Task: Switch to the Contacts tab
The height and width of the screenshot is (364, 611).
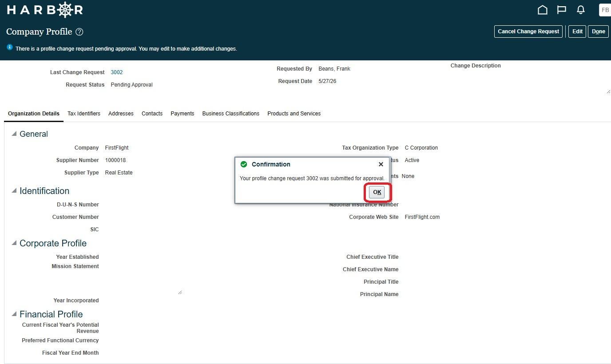Action: (152, 114)
